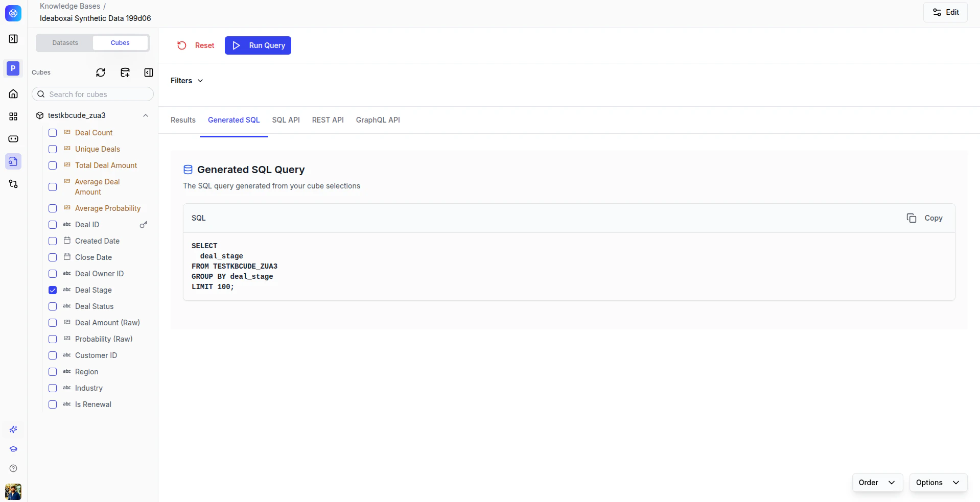Check the Unique Deals checkbox
Screen dimensions: 980x502
53,149
